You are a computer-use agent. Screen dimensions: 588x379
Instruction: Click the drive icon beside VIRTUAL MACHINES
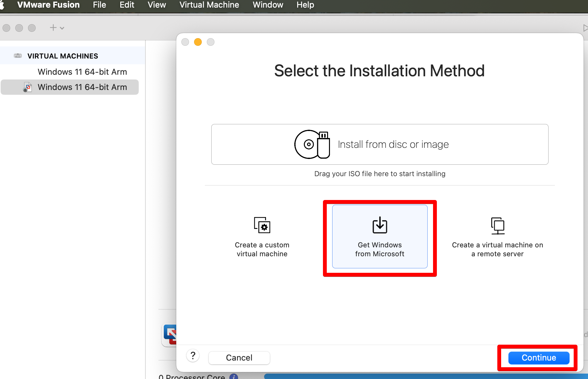18,56
